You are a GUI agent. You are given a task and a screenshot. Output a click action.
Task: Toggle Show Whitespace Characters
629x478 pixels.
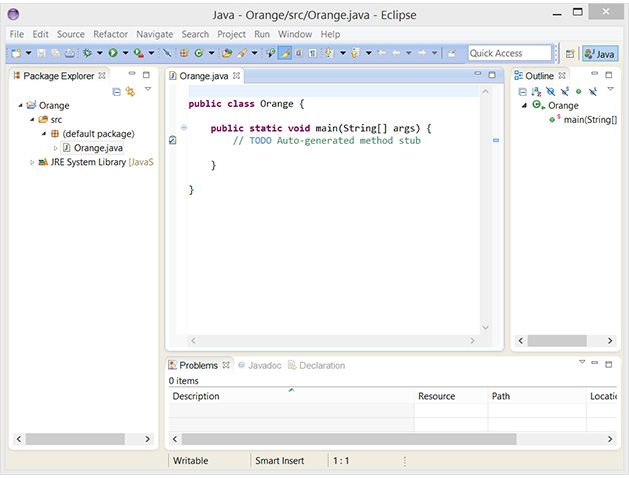tap(313, 53)
